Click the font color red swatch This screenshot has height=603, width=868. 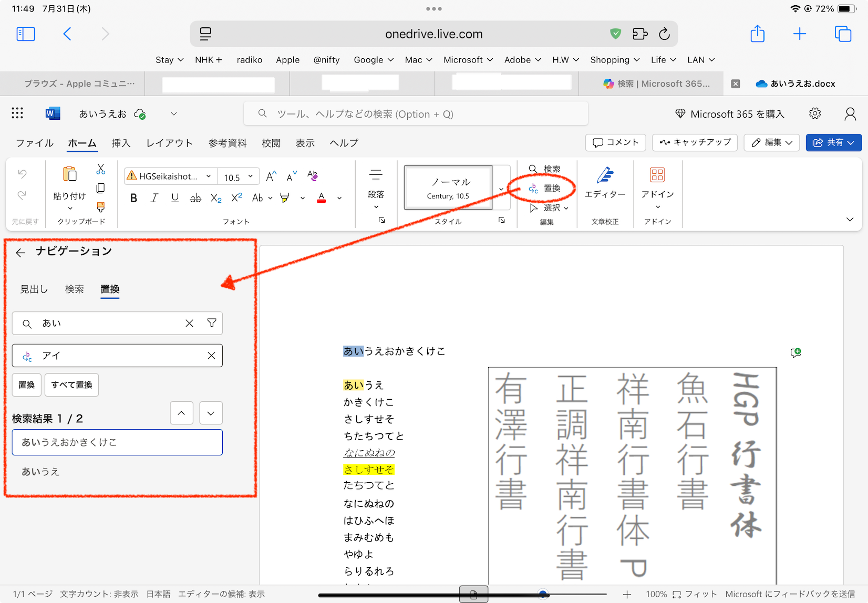click(322, 198)
